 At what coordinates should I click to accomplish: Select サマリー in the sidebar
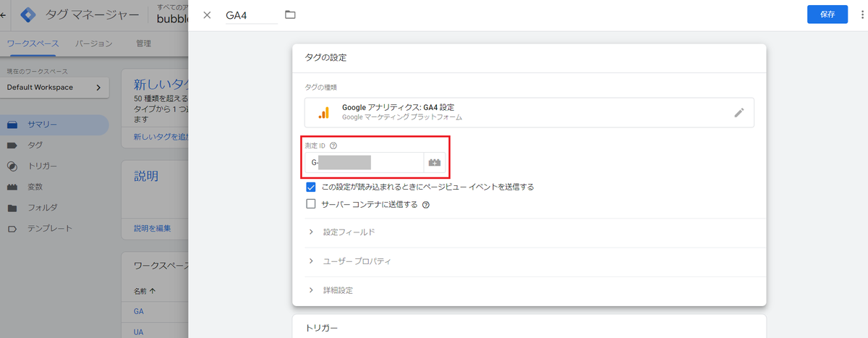point(54,124)
